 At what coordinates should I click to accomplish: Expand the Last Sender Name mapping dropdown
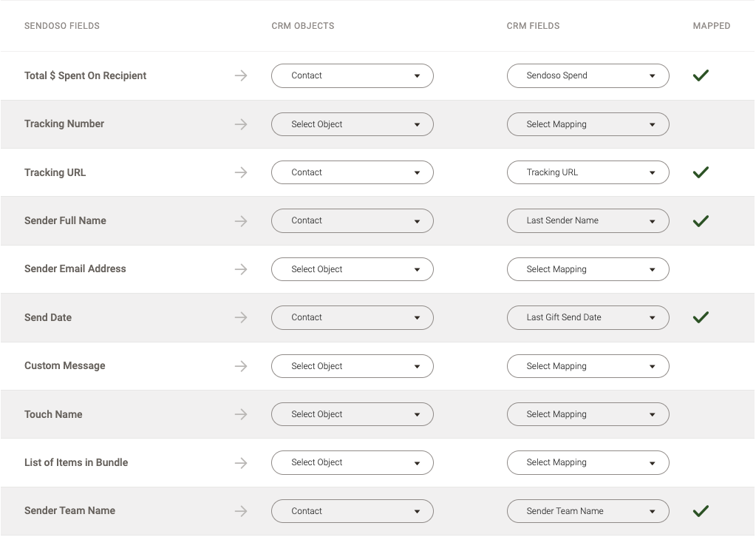pos(588,221)
